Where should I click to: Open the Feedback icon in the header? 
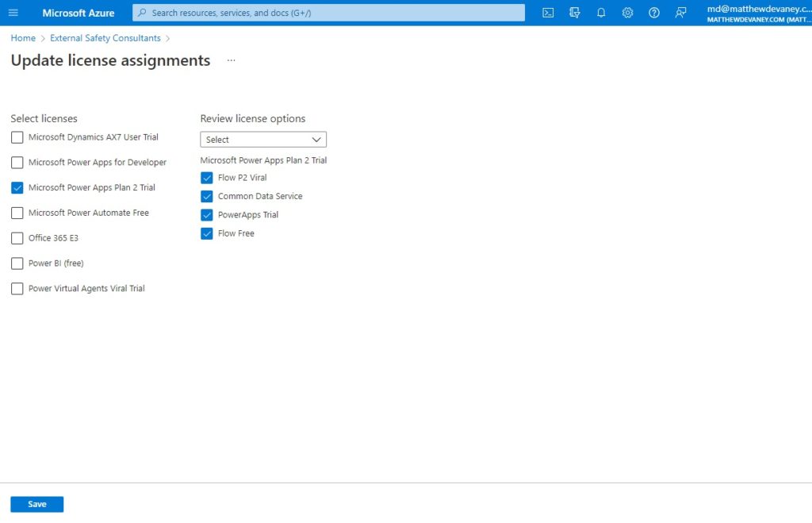[680, 13]
